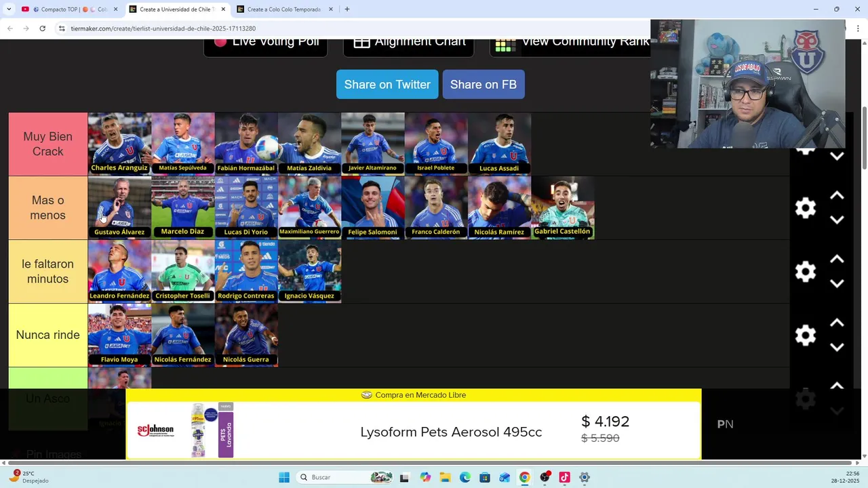The width and height of the screenshot is (868, 488).
Task: Move Mas o menos tier up
Action: (x=837, y=195)
